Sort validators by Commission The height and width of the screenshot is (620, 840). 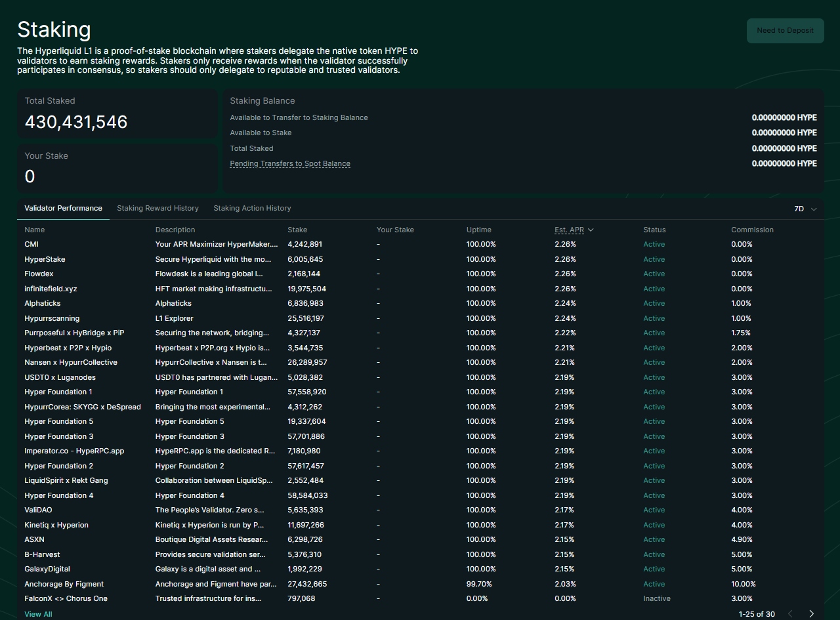coord(752,230)
